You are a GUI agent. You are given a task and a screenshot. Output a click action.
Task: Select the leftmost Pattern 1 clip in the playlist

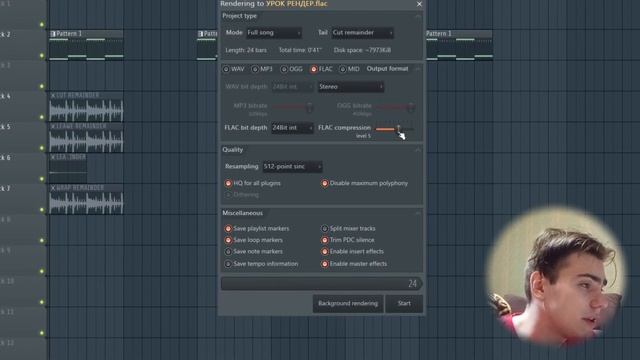86,45
